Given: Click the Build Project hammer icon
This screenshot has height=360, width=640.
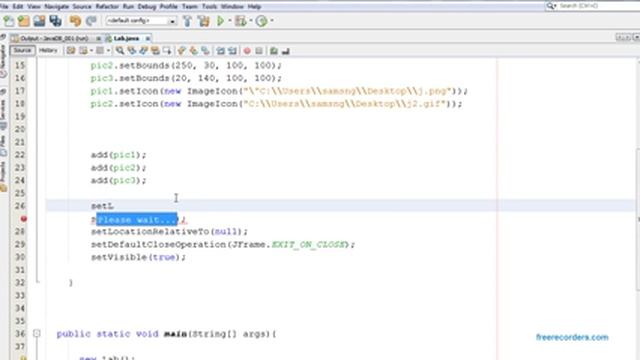Looking at the screenshot, I should [187, 21].
